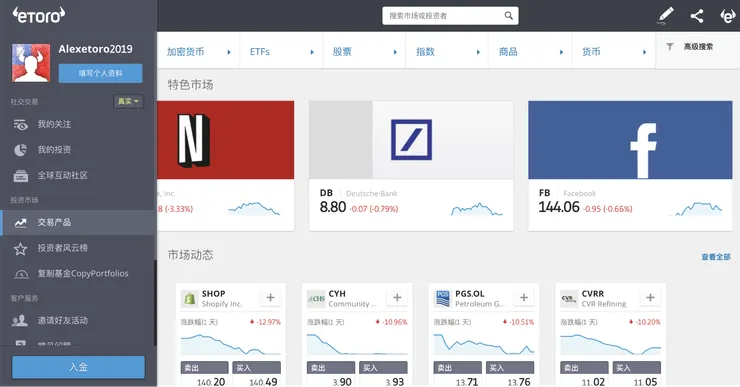Expand the 加密货币 arrow
Viewport: 740px width, 387px height.
point(229,52)
